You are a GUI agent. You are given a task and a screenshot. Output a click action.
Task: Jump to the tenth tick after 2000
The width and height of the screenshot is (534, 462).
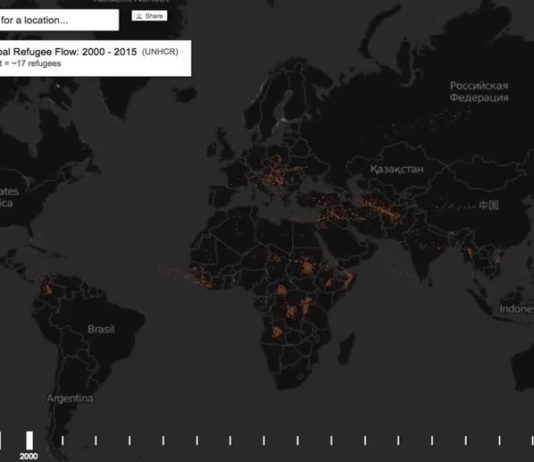(365, 441)
